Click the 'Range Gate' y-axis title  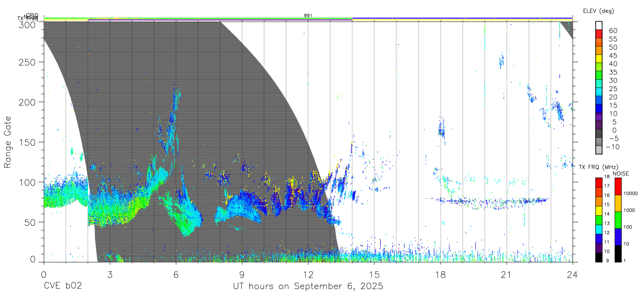tap(8, 143)
